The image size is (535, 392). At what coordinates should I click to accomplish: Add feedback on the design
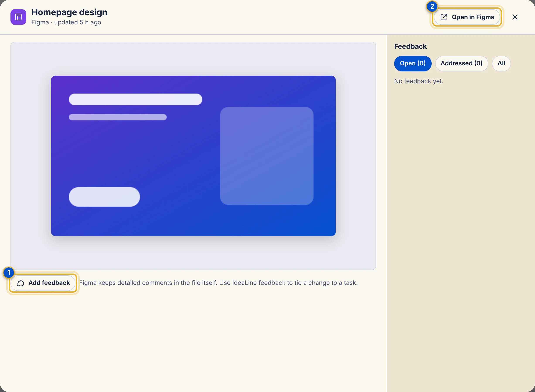(x=43, y=283)
